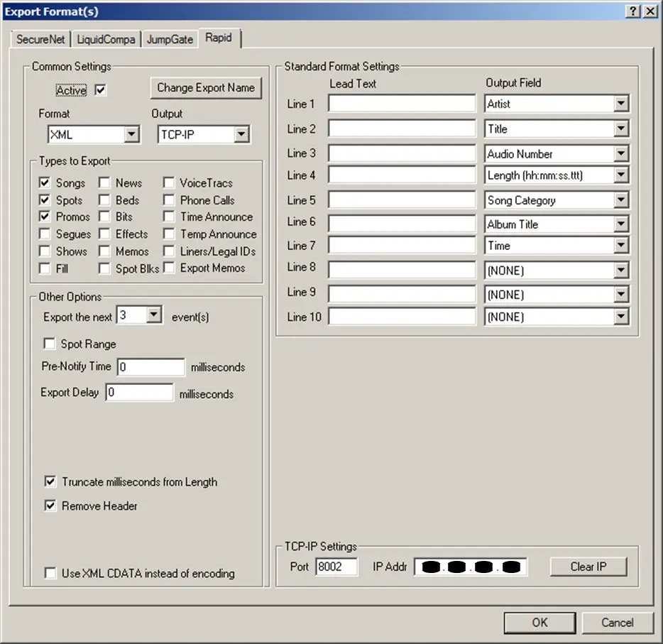
Task: Uncheck Truncate milliseconds from Length
Action: 50,481
